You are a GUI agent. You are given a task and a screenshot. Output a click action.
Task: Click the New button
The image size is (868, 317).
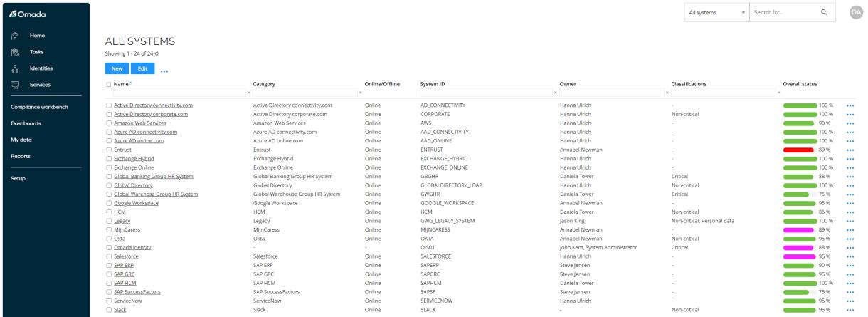[115, 68]
